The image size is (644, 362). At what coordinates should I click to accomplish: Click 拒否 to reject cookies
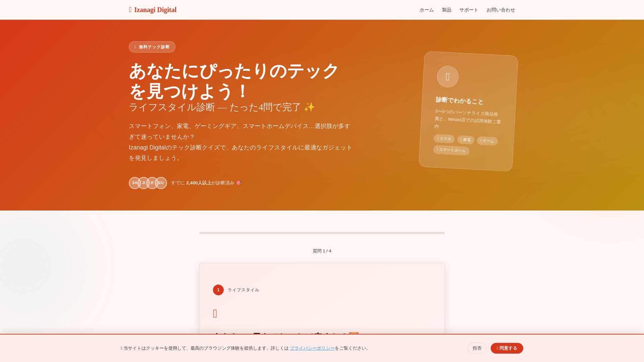(477, 348)
